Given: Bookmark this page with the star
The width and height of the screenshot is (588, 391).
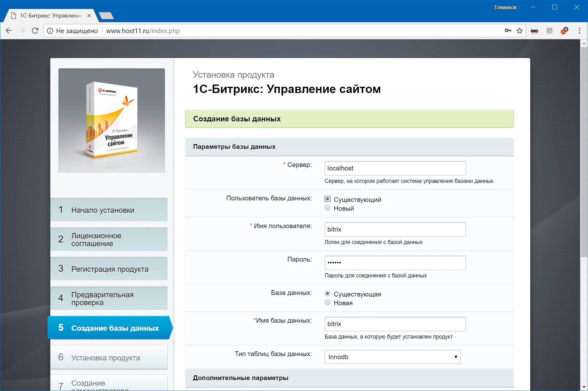Looking at the screenshot, I should (520, 31).
